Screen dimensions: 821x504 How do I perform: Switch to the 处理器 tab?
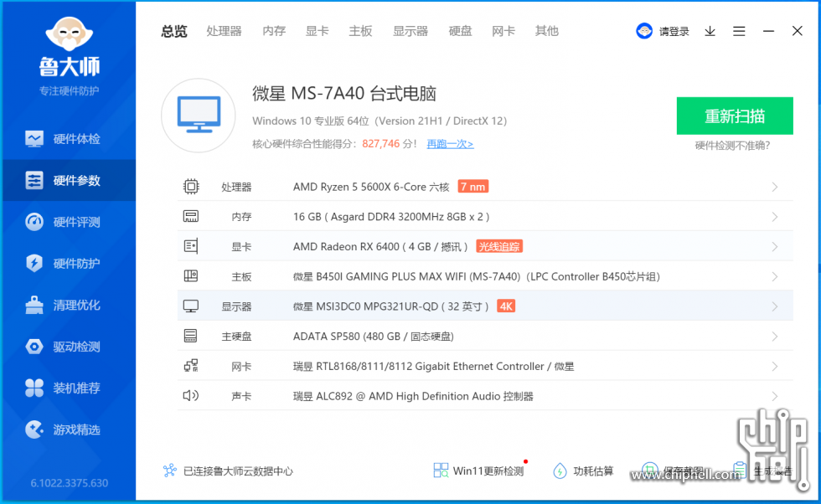[225, 32]
